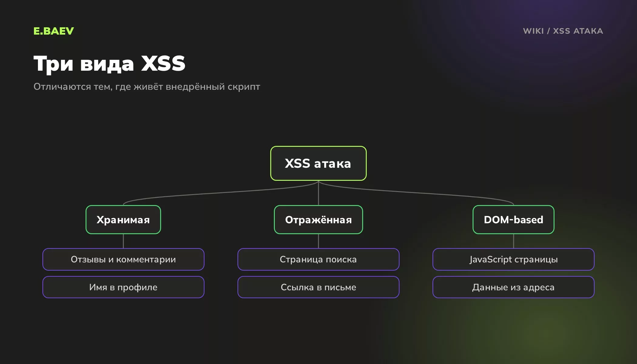
Task: Select the root node "XSS атака"
Action: [318, 163]
